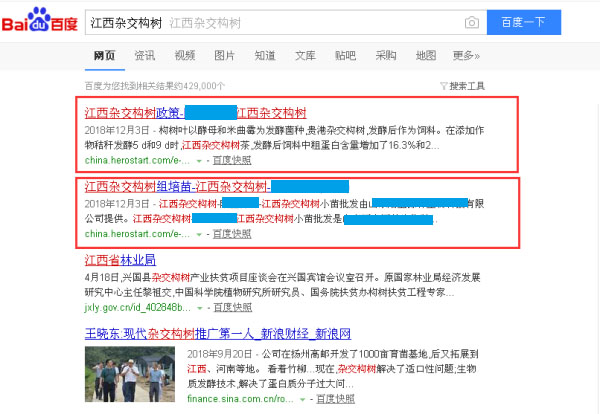Focus the search box containing 江西杂交构树

(x=286, y=23)
